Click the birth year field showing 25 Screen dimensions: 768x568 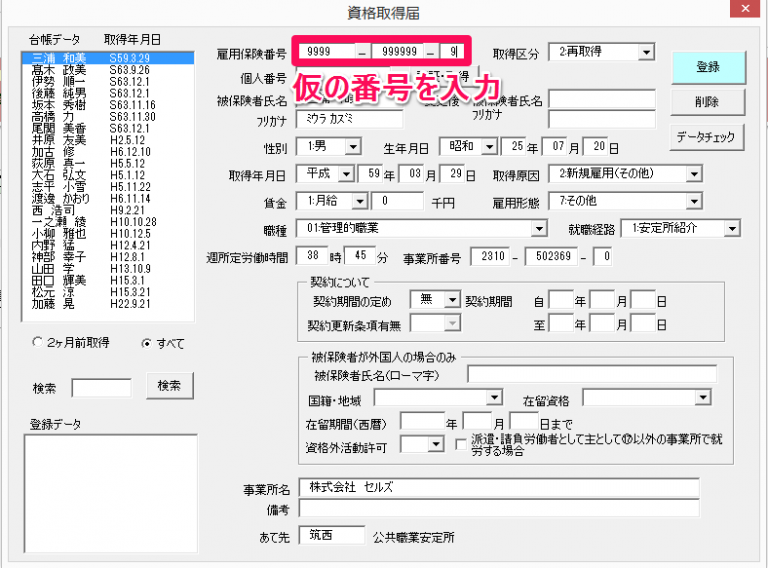514,146
